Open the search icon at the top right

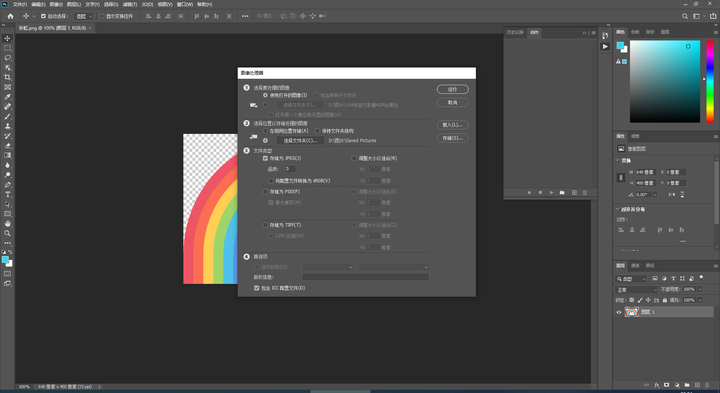pos(685,16)
